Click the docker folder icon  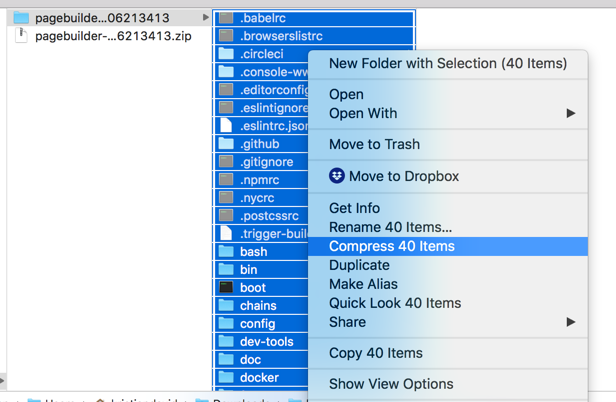(226, 377)
